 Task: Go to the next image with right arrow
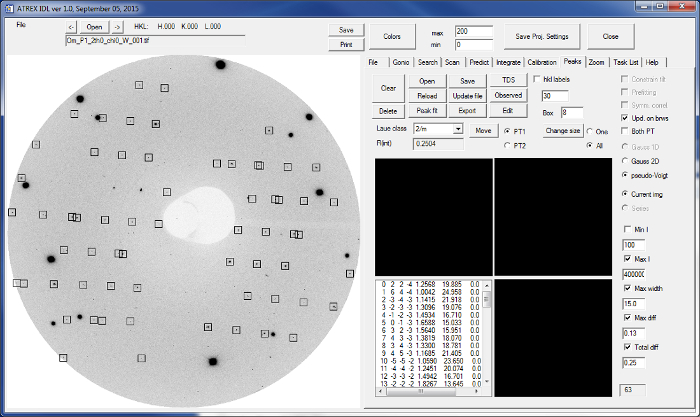(116, 27)
